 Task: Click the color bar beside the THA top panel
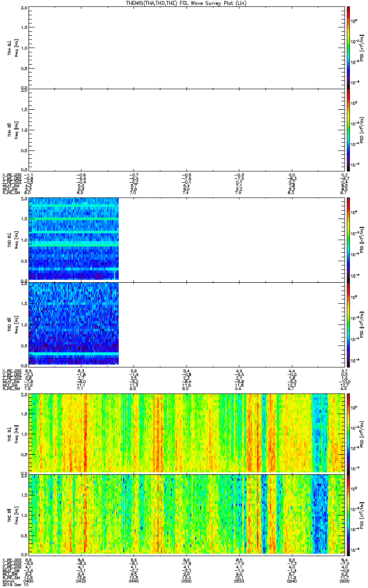(348, 48)
